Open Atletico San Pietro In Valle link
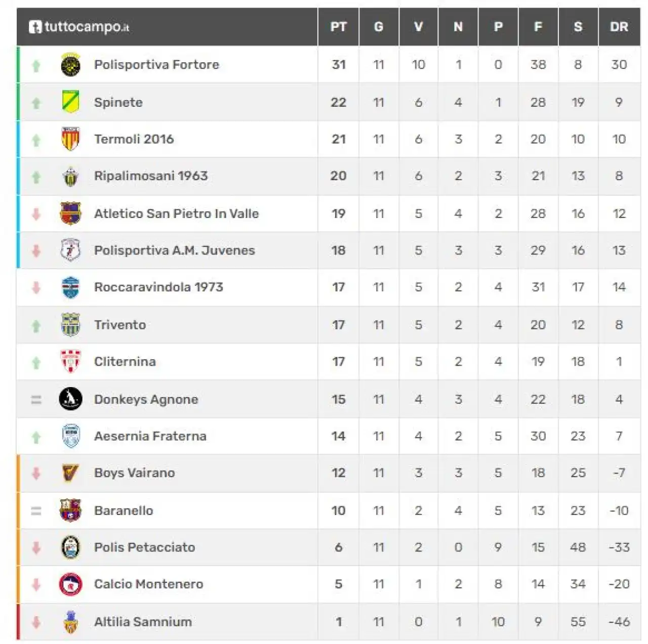The image size is (648, 644). (x=176, y=213)
